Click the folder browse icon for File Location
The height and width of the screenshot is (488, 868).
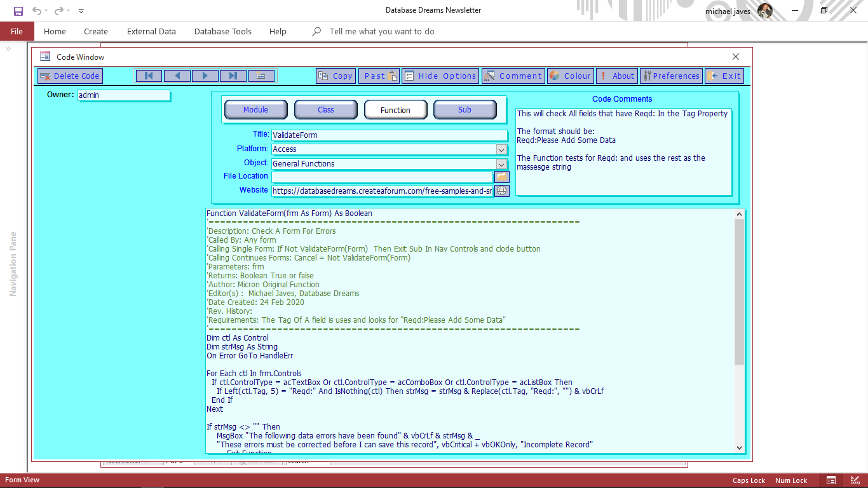click(x=502, y=177)
